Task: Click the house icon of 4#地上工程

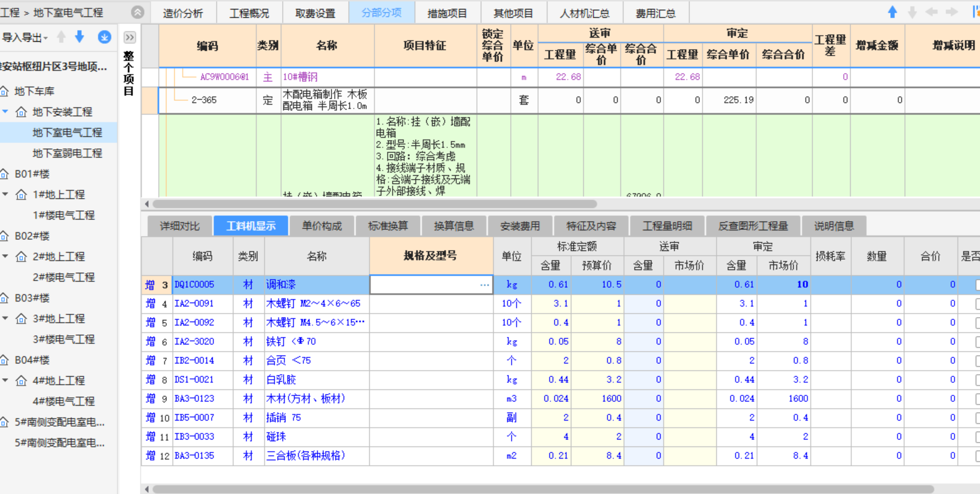Action: 21,380
